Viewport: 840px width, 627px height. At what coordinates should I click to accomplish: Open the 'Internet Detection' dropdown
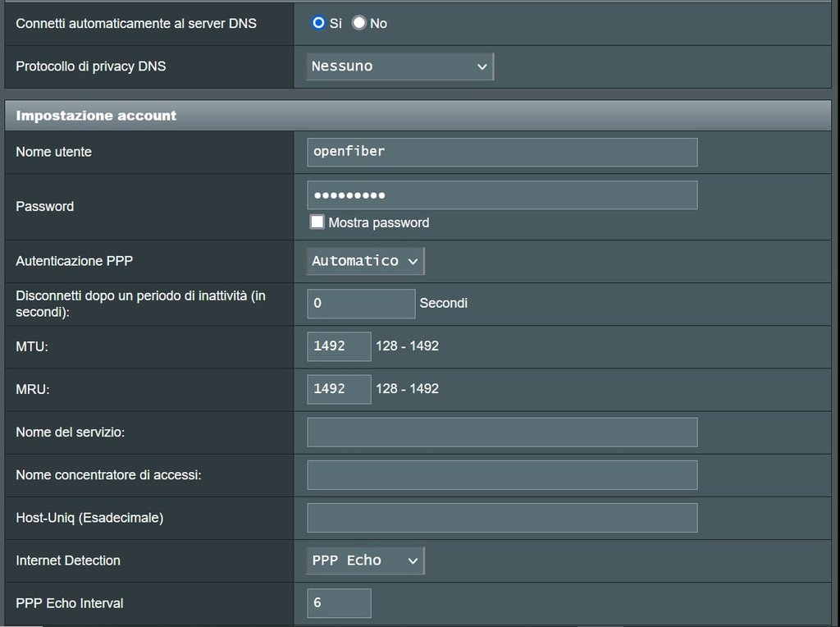pos(365,561)
